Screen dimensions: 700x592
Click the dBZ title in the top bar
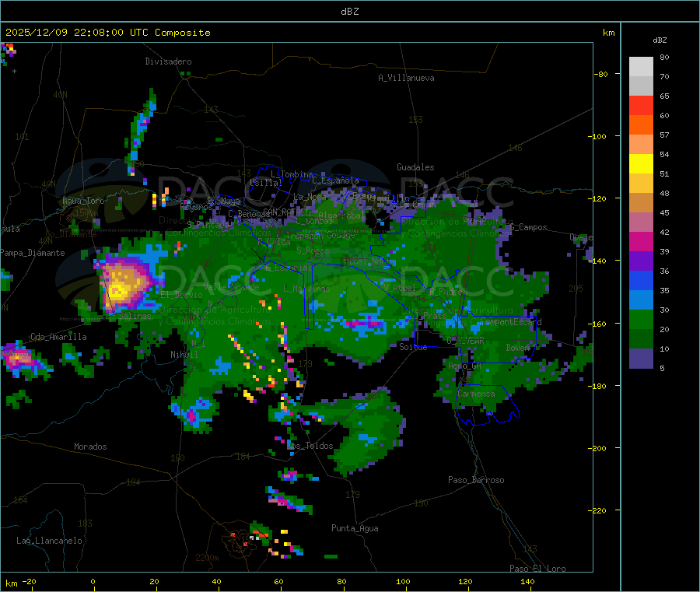pos(349,12)
